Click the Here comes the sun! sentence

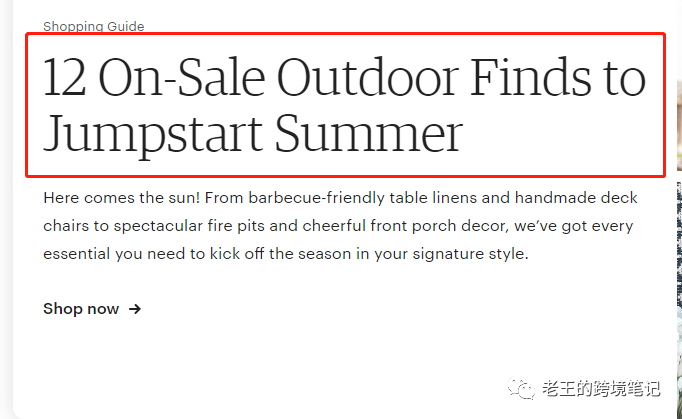(x=121, y=198)
